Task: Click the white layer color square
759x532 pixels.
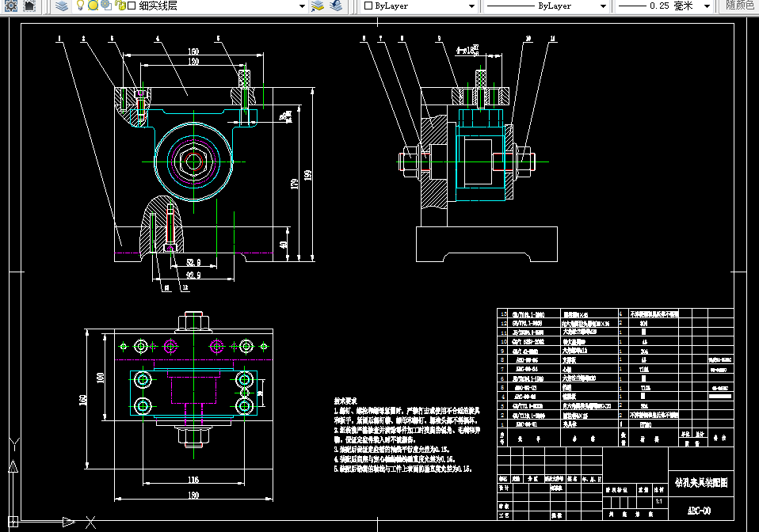Action: pyautogui.click(x=132, y=6)
